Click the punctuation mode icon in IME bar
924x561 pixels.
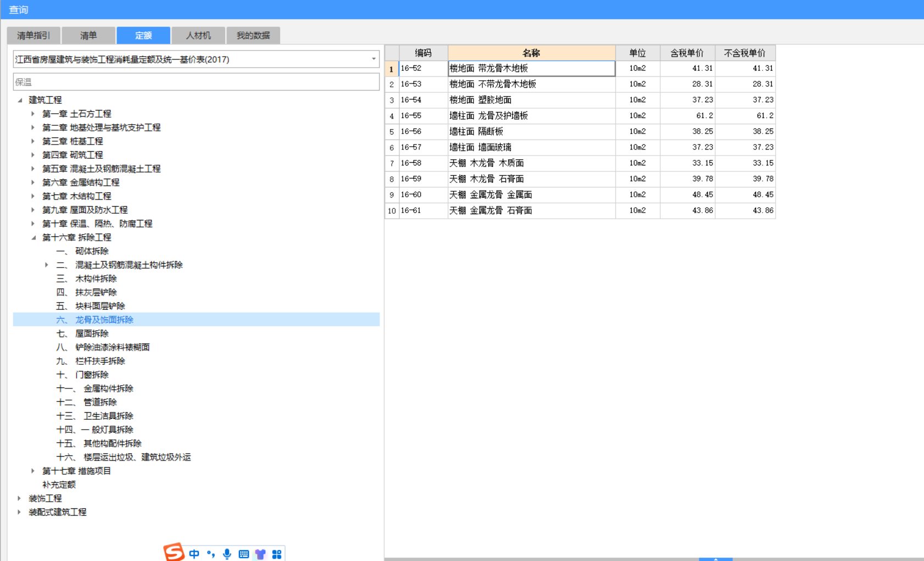coord(211,554)
